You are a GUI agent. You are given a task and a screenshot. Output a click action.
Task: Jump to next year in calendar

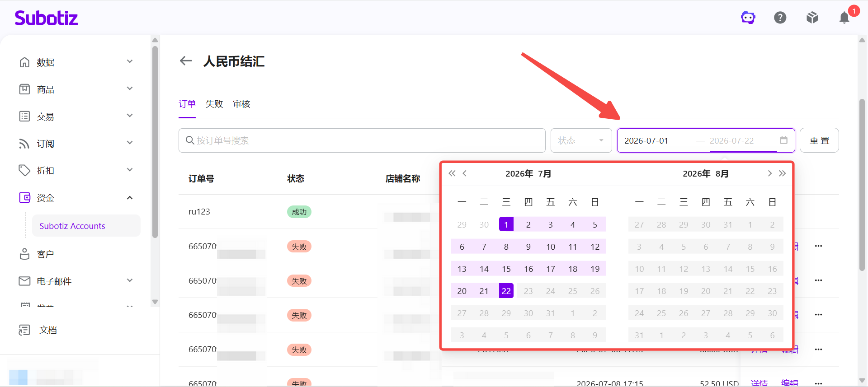coord(783,173)
